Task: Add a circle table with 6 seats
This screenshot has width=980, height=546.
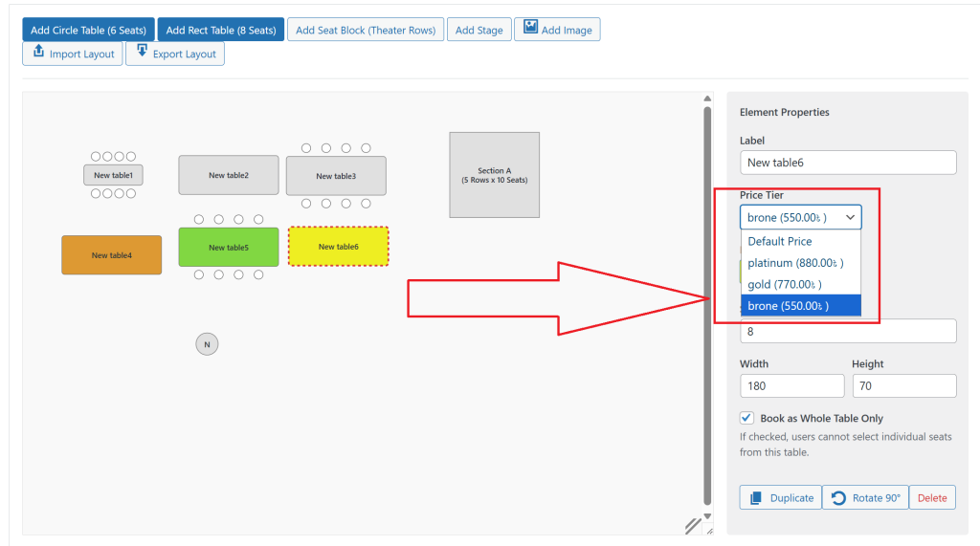Action: 88,30
